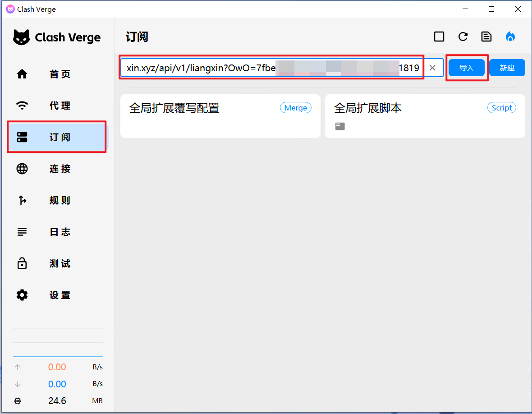Click the blue flame icon in header
This screenshot has width=532, height=414.
(510, 37)
